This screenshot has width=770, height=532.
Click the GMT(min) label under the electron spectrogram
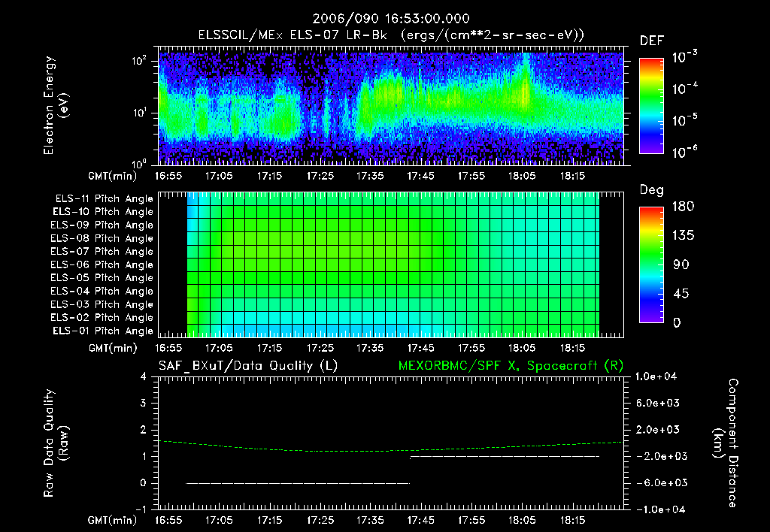tap(113, 176)
